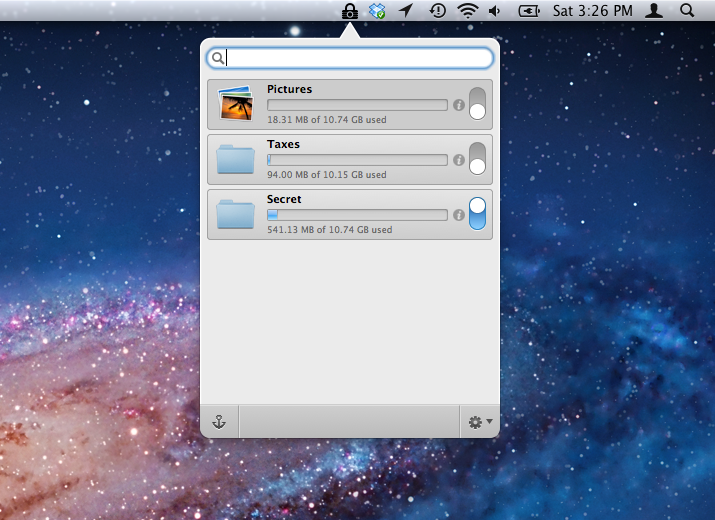Open the user account menu icon

tap(653, 10)
